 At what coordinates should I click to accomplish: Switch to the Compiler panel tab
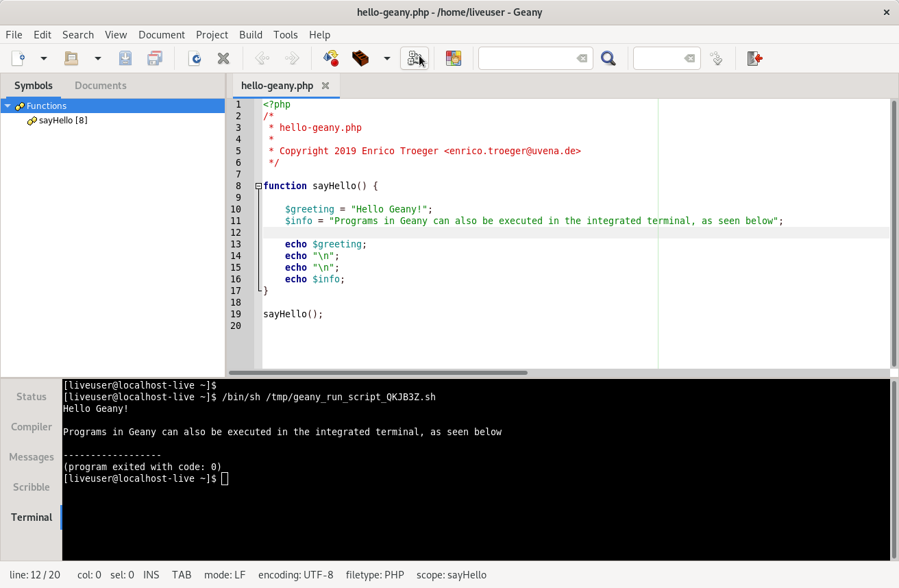32,427
